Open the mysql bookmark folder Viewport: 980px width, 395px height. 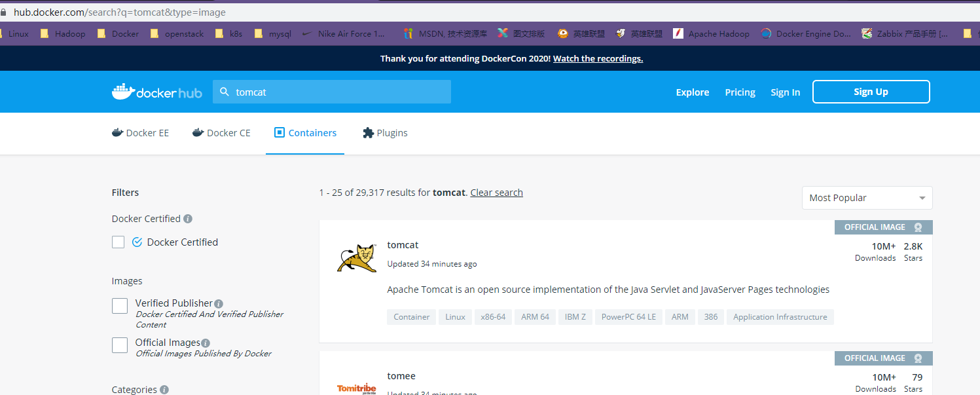click(x=273, y=33)
